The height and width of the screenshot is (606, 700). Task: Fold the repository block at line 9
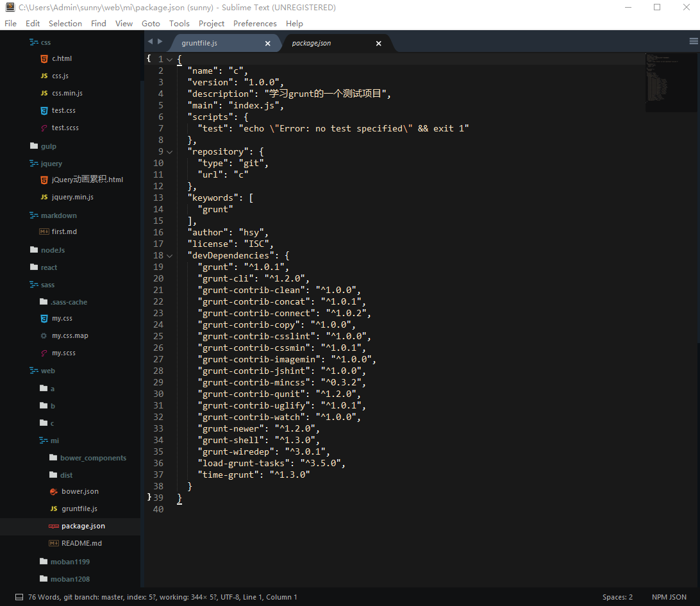(170, 152)
